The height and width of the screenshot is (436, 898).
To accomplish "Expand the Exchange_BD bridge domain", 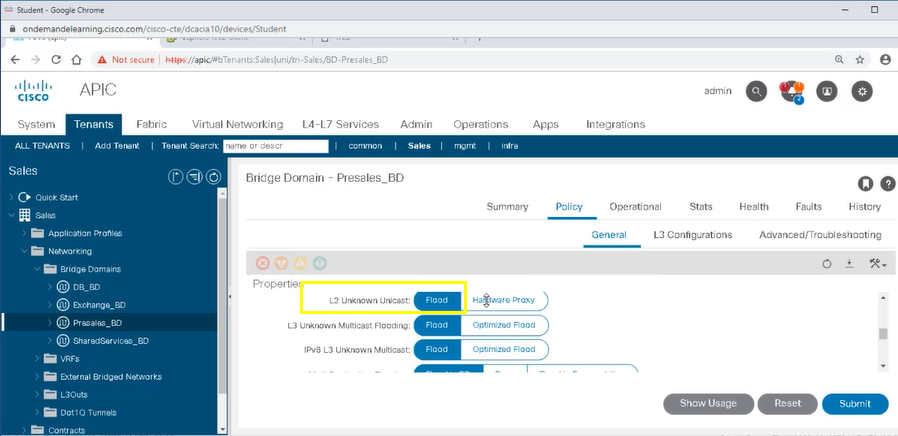I will (x=50, y=305).
